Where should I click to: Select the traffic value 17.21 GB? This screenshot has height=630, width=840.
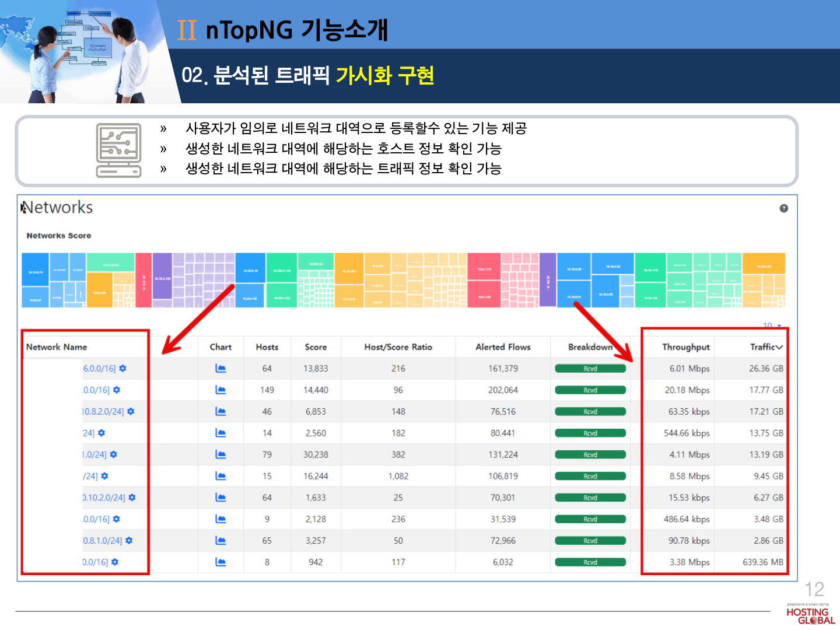[766, 411]
